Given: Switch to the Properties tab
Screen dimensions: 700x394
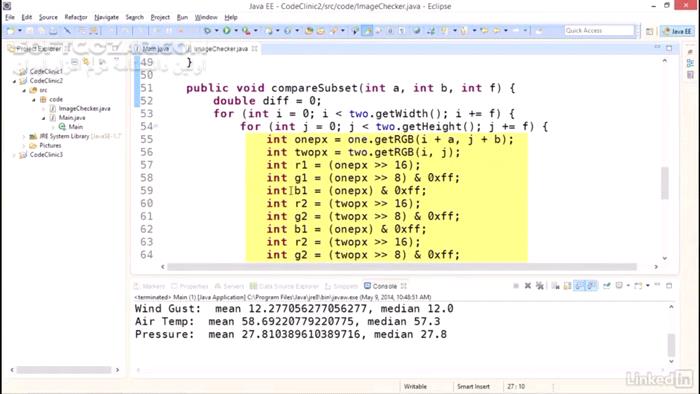Looking at the screenshot, I should pos(190,286).
